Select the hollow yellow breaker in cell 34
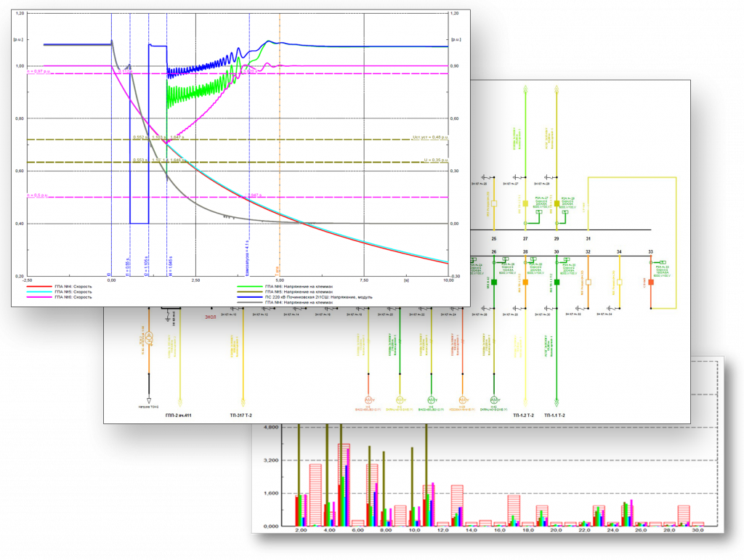 (x=619, y=282)
